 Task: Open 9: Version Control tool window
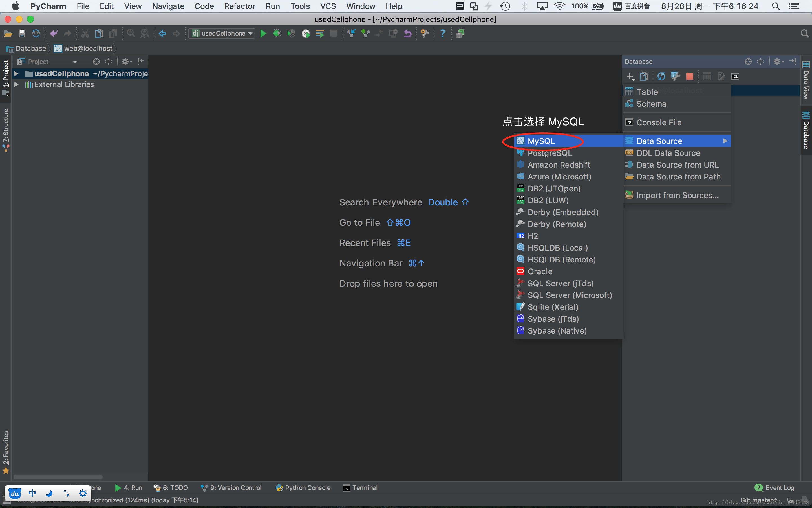coord(231,487)
